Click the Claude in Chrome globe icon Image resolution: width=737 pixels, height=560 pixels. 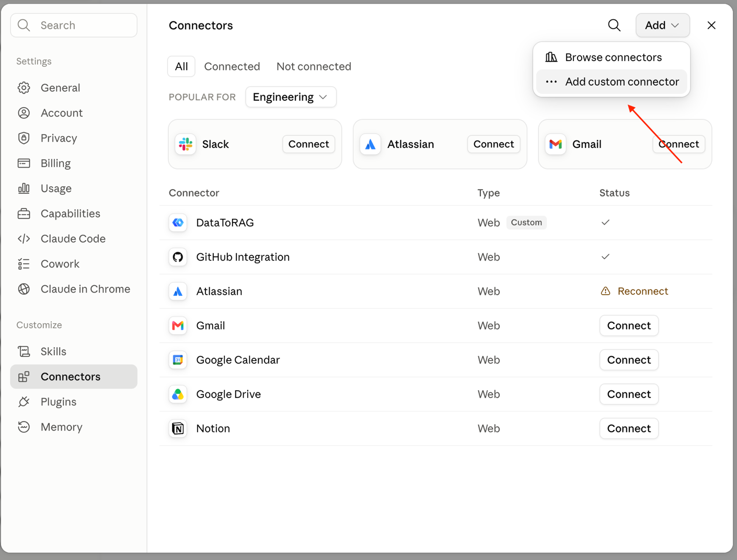[24, 289]
